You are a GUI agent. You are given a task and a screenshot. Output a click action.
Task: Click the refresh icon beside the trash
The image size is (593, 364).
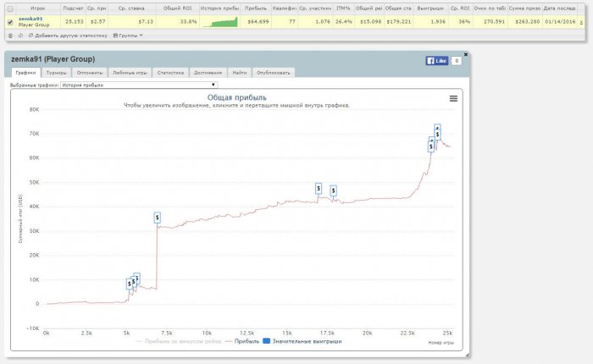(20, 36)
